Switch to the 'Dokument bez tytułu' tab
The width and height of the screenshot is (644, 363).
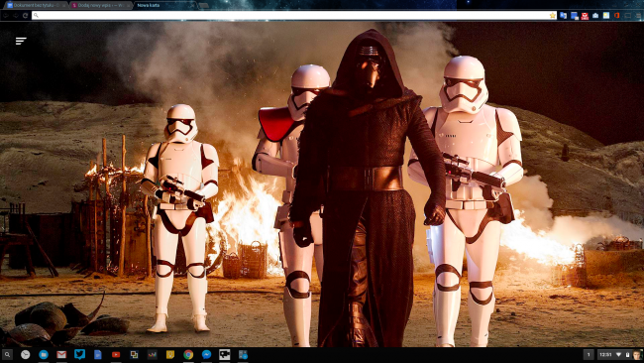[x=35, y=5]
